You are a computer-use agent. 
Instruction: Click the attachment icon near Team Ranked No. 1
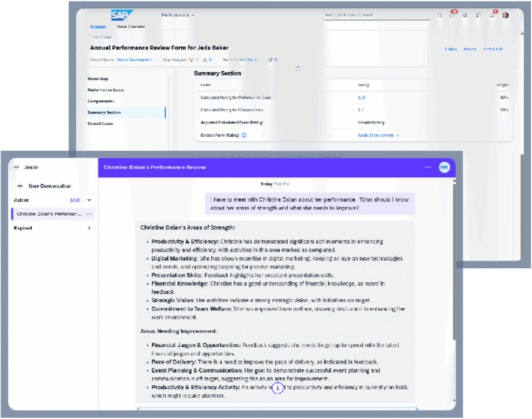(x=270, y=60)
